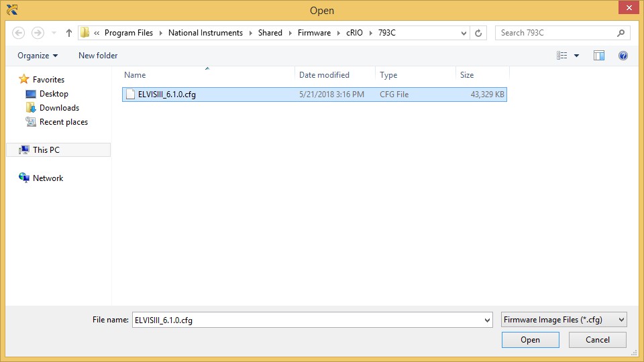Toggle the preview pane icon
Image resolution: width=644 pixels, height=362 pixels.
[599, 56]
